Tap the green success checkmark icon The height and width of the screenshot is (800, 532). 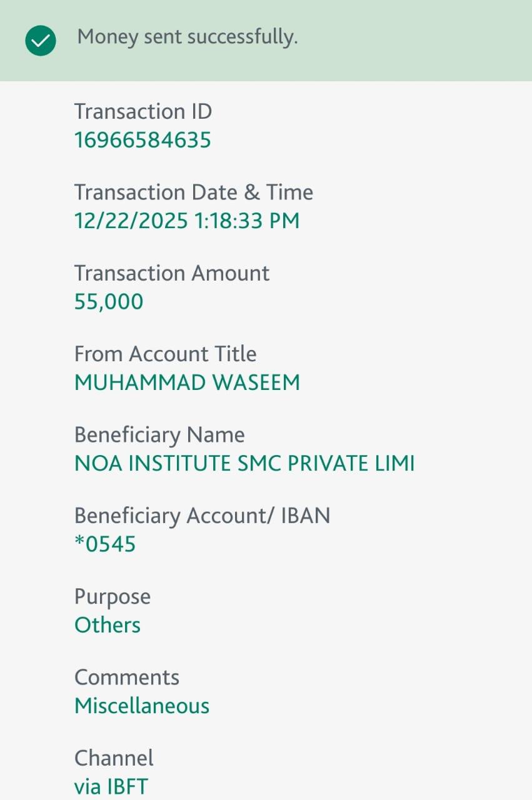coord(41,41)
